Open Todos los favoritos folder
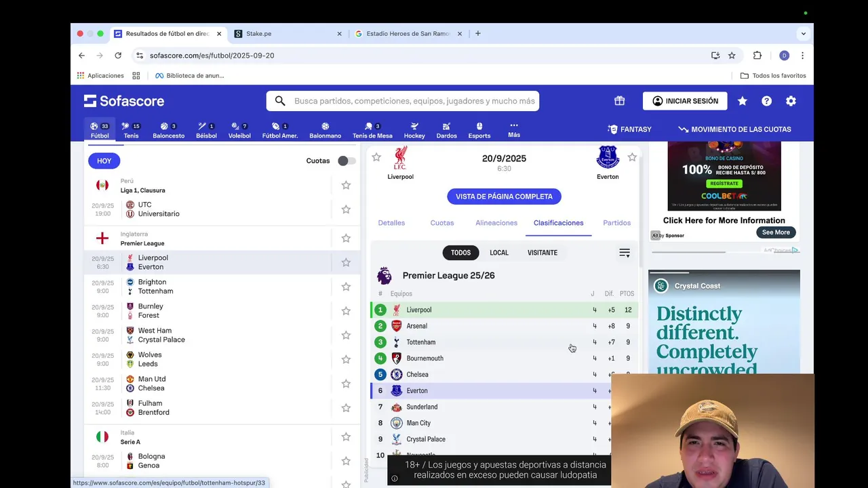The height and width of the screenshot is (488, 868). [773, 75]
